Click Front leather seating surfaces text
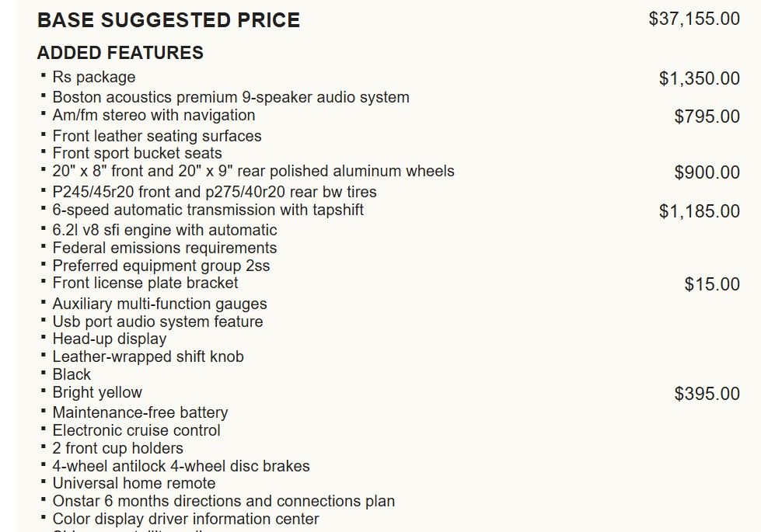This screenshot has width=761, height=532. (x=156, y=136)
